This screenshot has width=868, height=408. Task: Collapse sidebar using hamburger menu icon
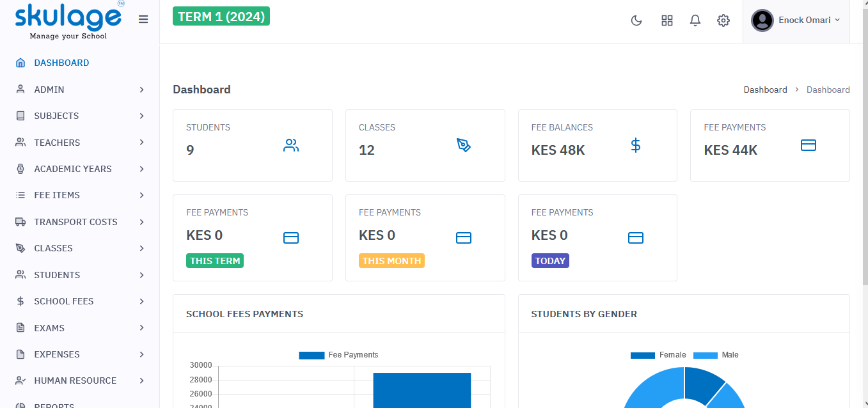(x=143, y=20)
